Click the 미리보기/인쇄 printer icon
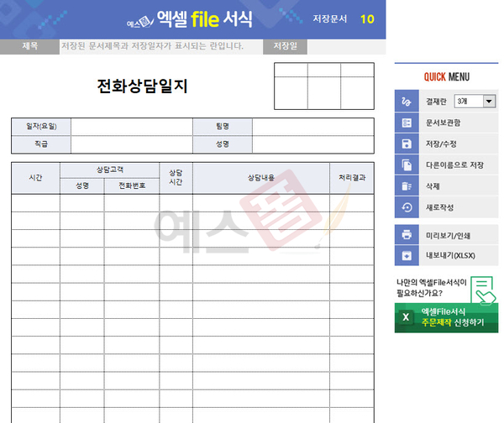Screen dimensions: 504x423 [x=407, y=235]
